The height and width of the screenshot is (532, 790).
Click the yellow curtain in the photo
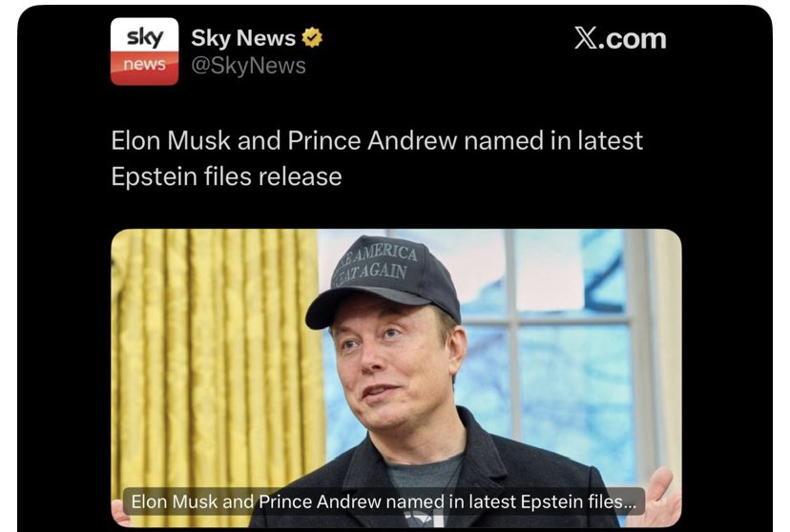tap(216, 353)
